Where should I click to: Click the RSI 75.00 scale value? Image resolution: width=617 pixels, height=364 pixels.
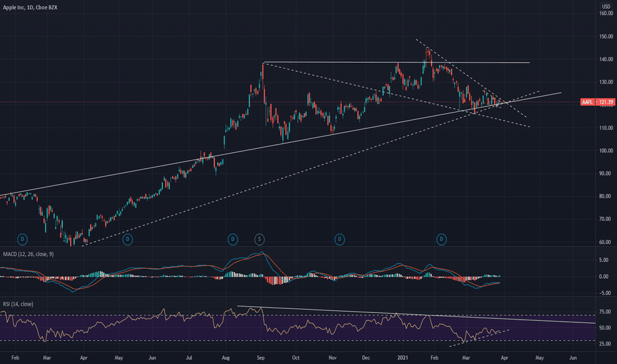tap(605, 312)
